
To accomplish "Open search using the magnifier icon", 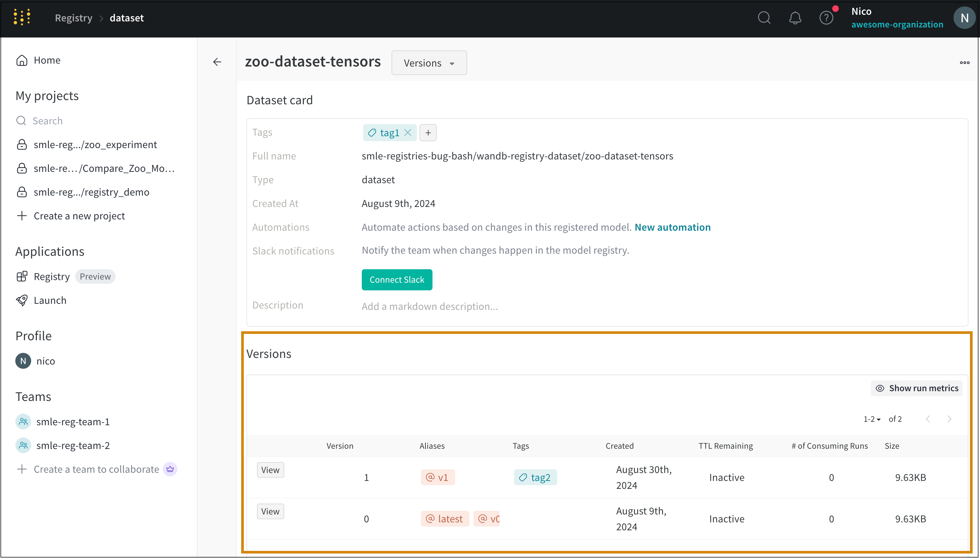I will coord(764,17).
